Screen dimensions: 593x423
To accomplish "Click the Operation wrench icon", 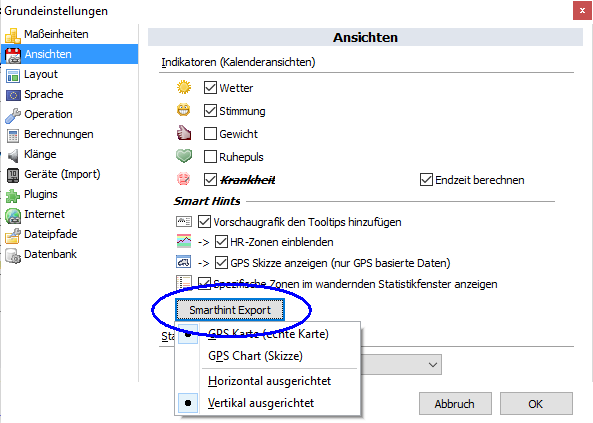I will (13, 115).
